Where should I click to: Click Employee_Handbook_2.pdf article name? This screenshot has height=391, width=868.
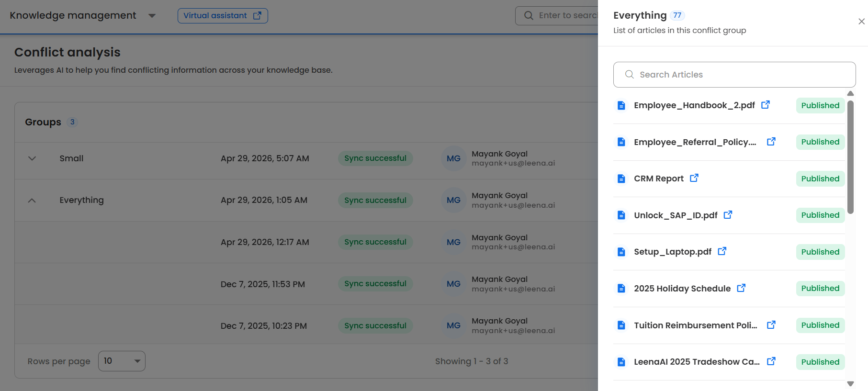point(694,105)
